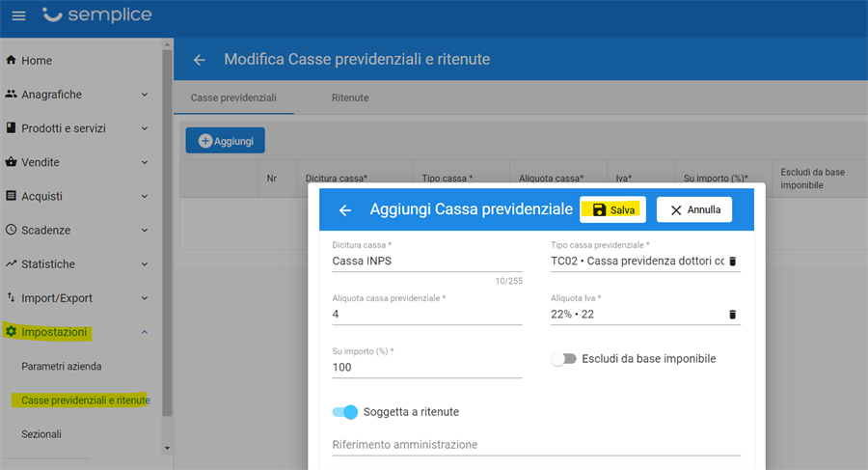Click the Prodotti e servizi book icon
Image resolution: width=868 pixels, height=470 pixels.
(11, 128)
